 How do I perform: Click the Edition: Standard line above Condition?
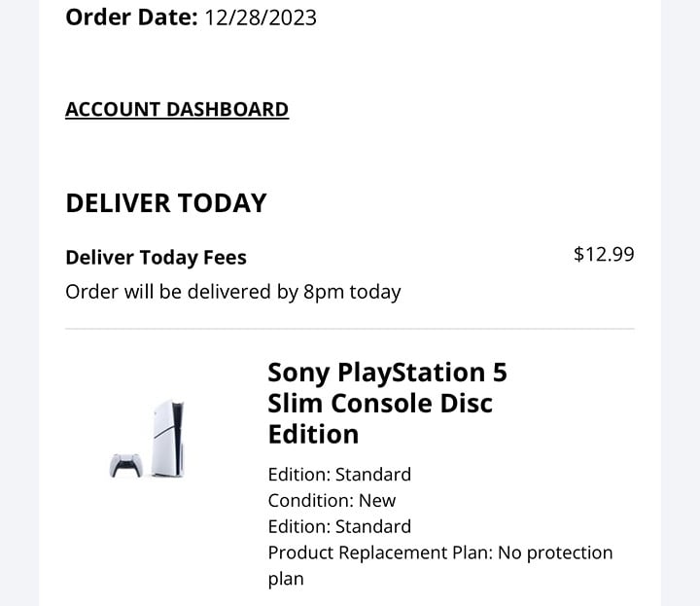[339, 474]
